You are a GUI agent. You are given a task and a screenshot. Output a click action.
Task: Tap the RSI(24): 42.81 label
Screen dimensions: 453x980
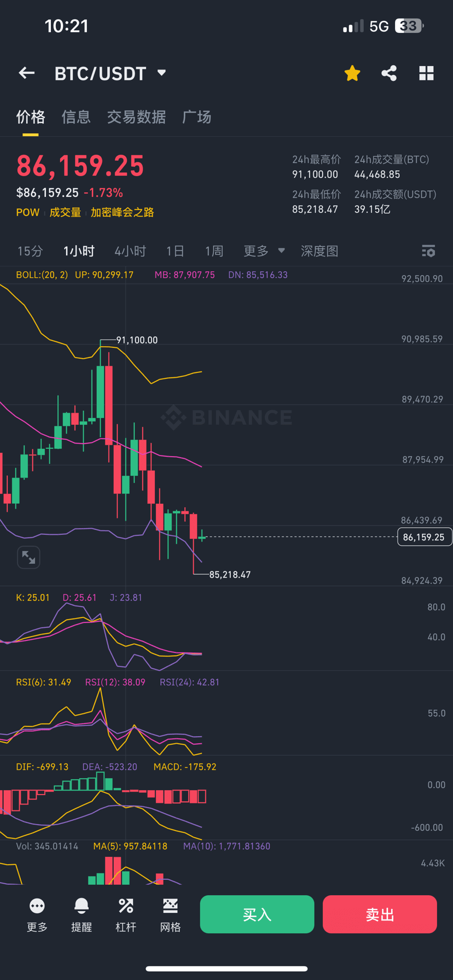tap(189, 682)
